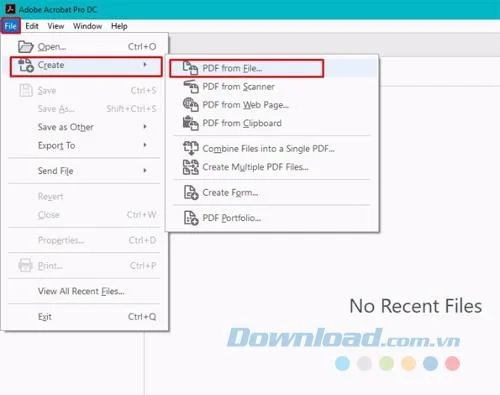
Task: Open the Edit menu
Action: pos(32,26)
